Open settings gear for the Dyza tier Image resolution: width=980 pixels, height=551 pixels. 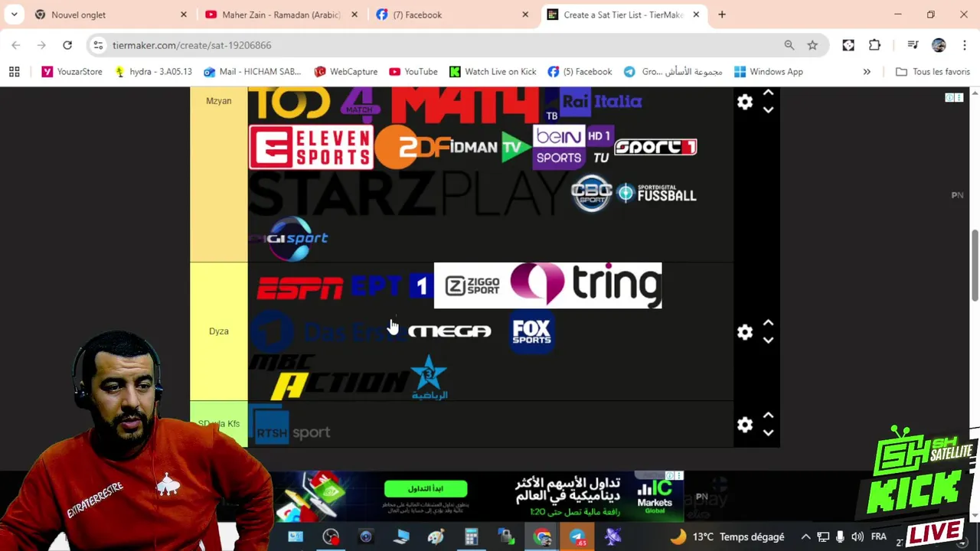[745, 332]
